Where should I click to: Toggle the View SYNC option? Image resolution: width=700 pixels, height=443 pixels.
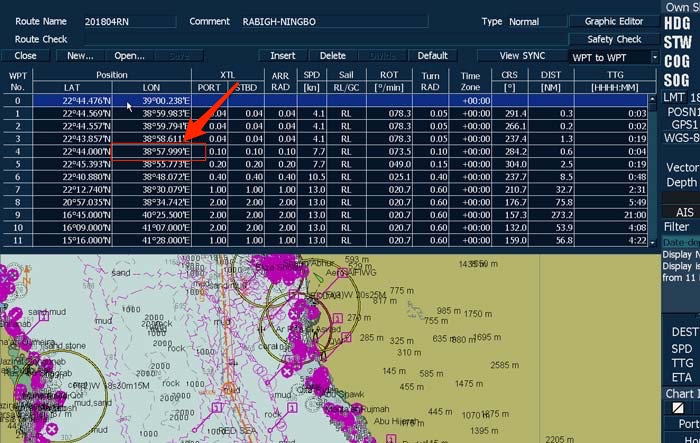point(522,56)
